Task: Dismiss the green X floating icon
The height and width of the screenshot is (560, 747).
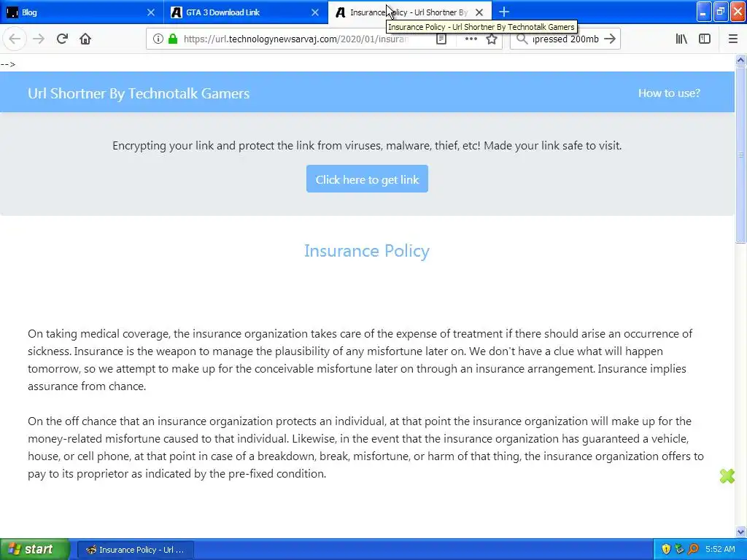Action: click(x=727, y=475)
